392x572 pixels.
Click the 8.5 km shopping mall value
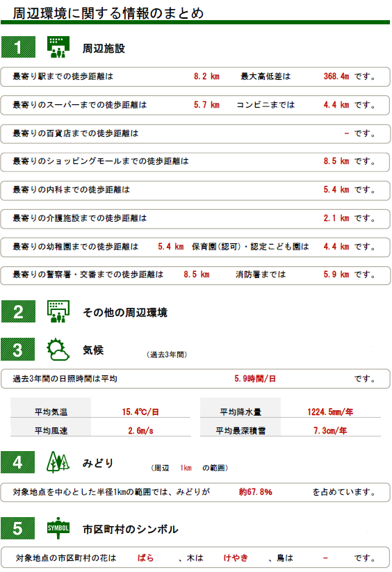(x=336, y=161)
